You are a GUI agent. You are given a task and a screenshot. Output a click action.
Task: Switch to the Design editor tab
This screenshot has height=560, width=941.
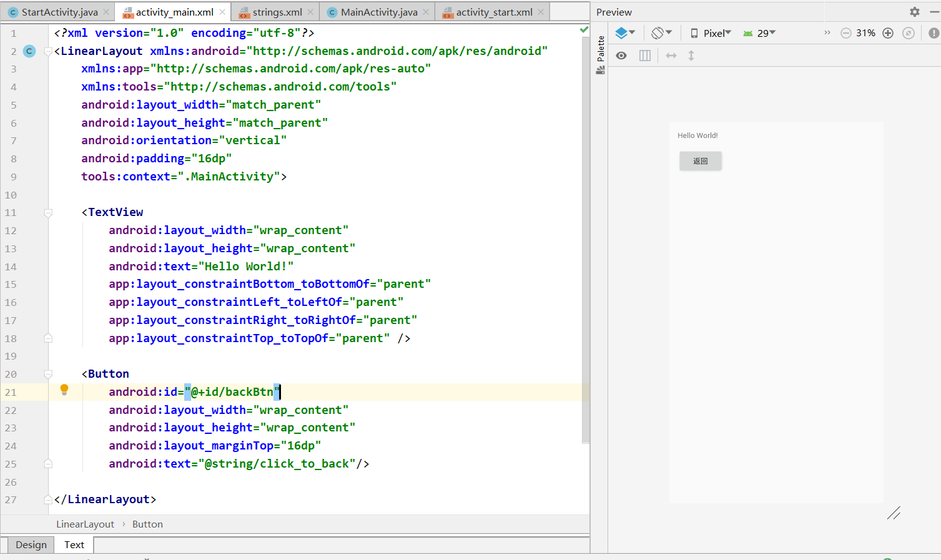click(31, 544)
